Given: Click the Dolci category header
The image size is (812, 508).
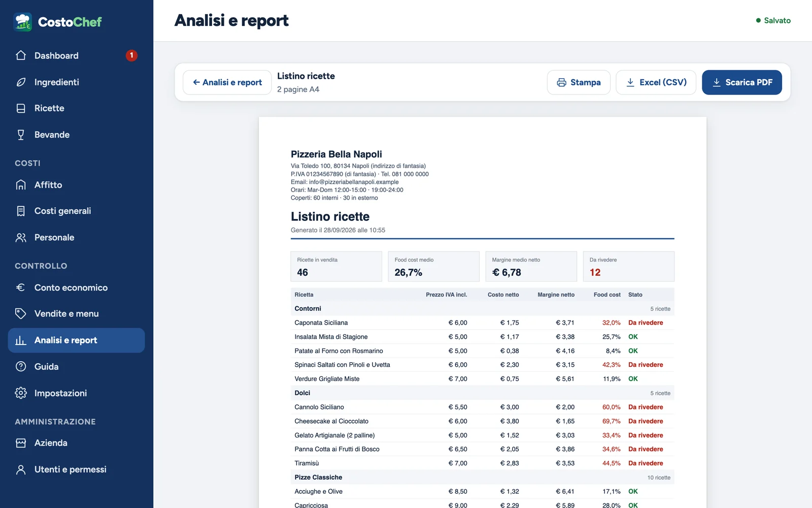Looking at the screenshot, I should pos(483,393).
